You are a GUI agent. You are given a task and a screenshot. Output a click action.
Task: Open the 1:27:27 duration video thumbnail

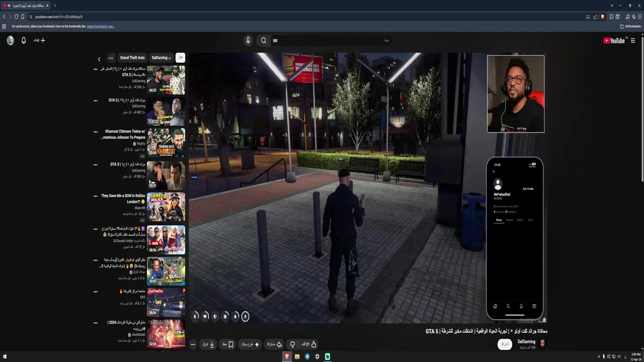click(x=166, y=111)
